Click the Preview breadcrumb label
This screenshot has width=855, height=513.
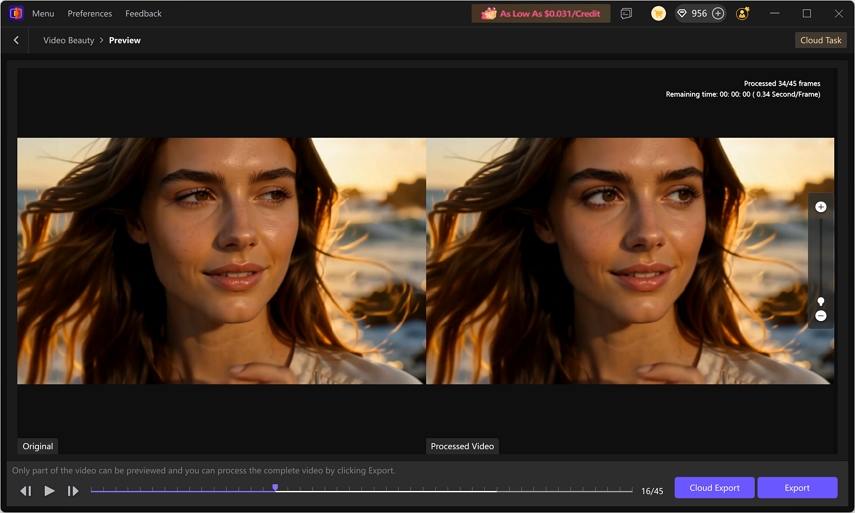(125, 40)
